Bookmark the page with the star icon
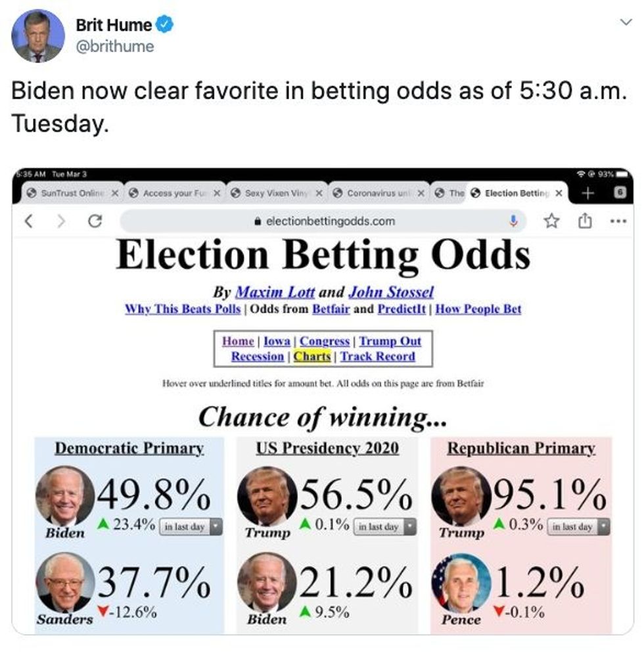 coord(552,221)
